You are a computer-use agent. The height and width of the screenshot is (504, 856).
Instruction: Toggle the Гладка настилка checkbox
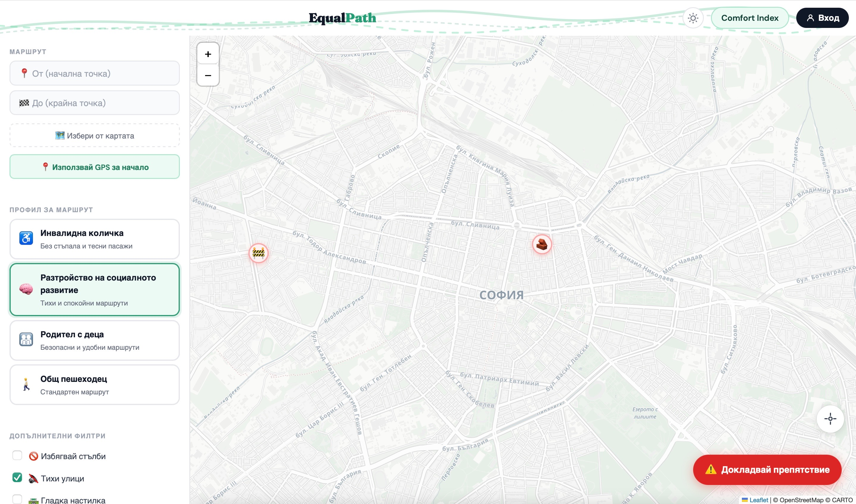[x=17, y=499]
